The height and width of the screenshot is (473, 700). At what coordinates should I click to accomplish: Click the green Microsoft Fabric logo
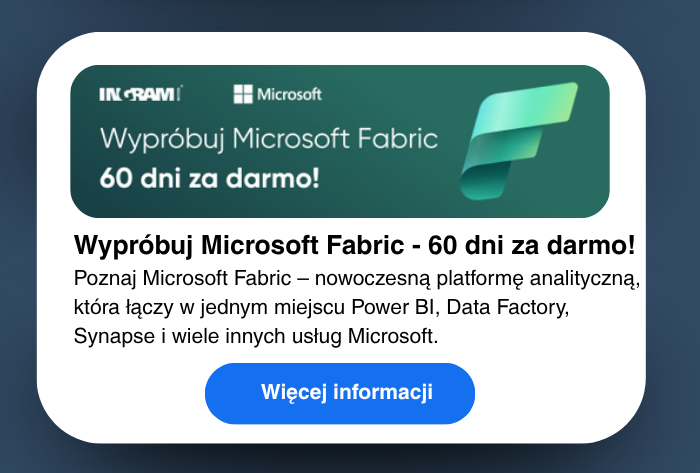point(516,140)
